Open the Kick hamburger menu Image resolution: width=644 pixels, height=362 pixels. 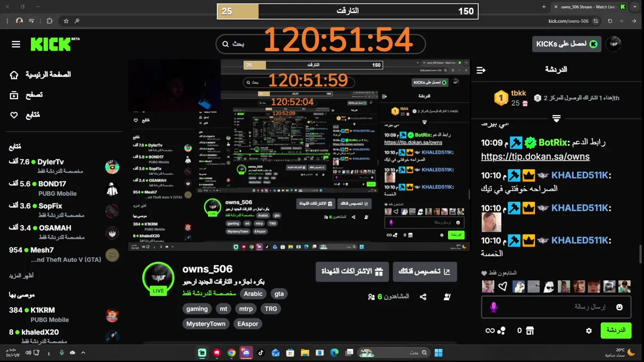[16, 44]
